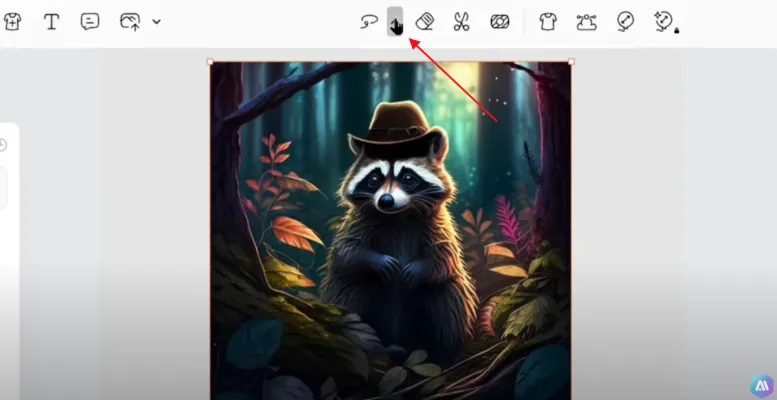The height and width of the screenshot is (400, 777).
Task: Select the Text tool
Action: [x=51, y=21]
